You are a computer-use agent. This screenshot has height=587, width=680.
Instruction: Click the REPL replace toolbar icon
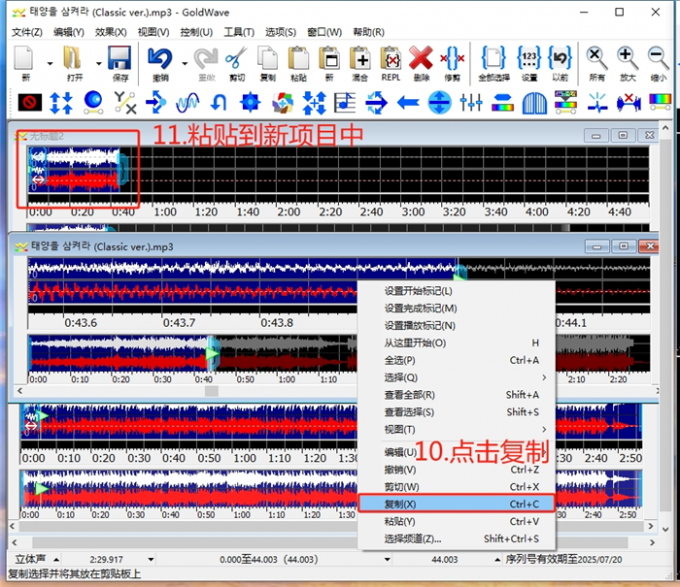point(391,63)
